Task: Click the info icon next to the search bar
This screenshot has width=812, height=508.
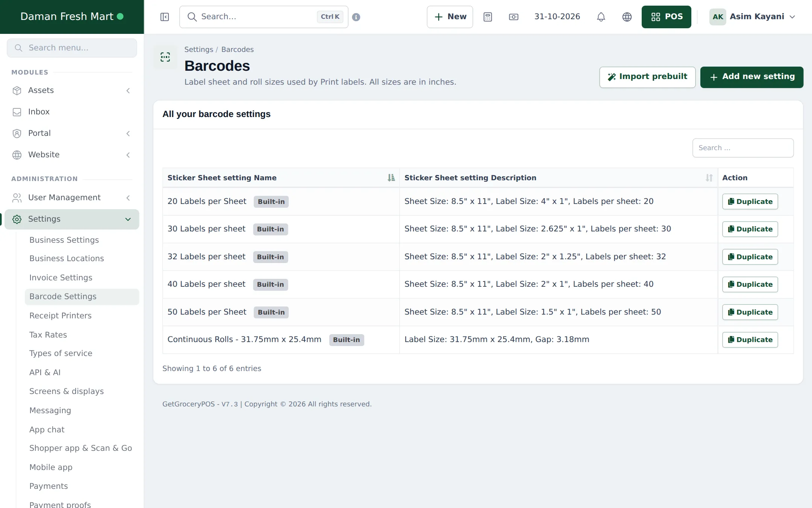Action: pyautogui.click(x=356, y=17)
